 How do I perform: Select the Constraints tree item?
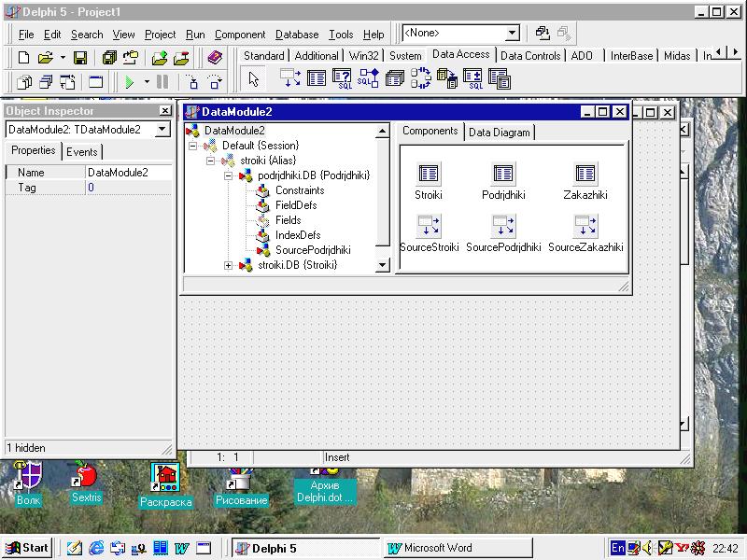(x=300, y=190)
